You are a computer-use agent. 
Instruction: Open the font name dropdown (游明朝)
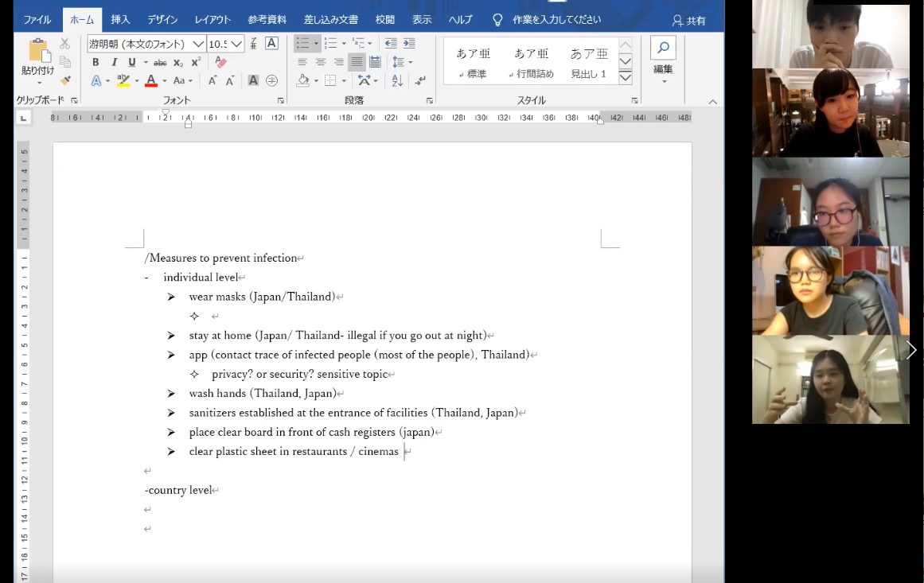click(x=198, y=45)
